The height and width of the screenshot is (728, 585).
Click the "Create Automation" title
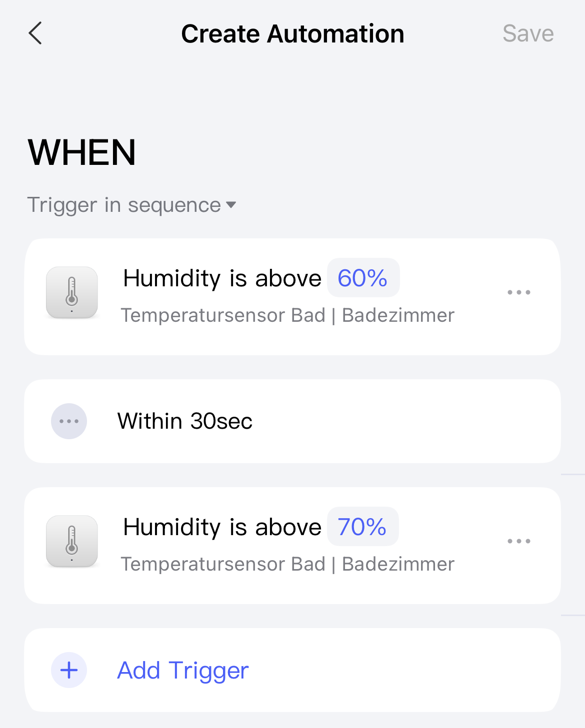pyautogui.click(x=292, y=33)
